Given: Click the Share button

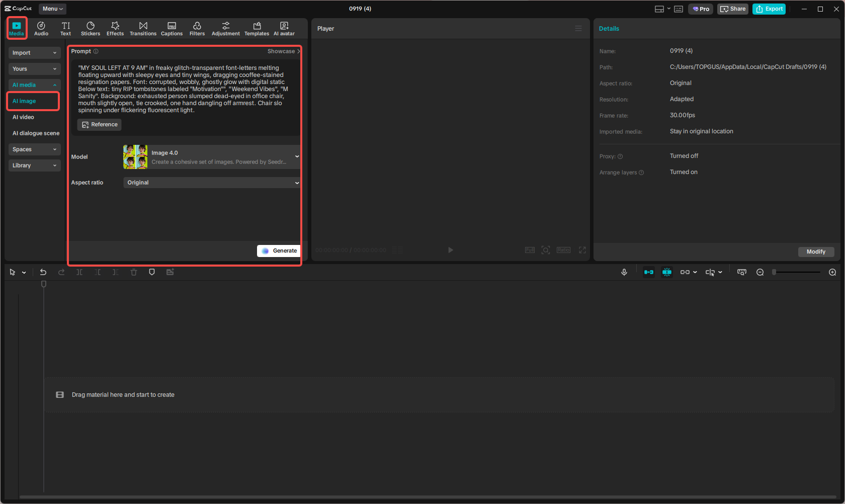Looking at the screenshot, I should click(733, 9).
